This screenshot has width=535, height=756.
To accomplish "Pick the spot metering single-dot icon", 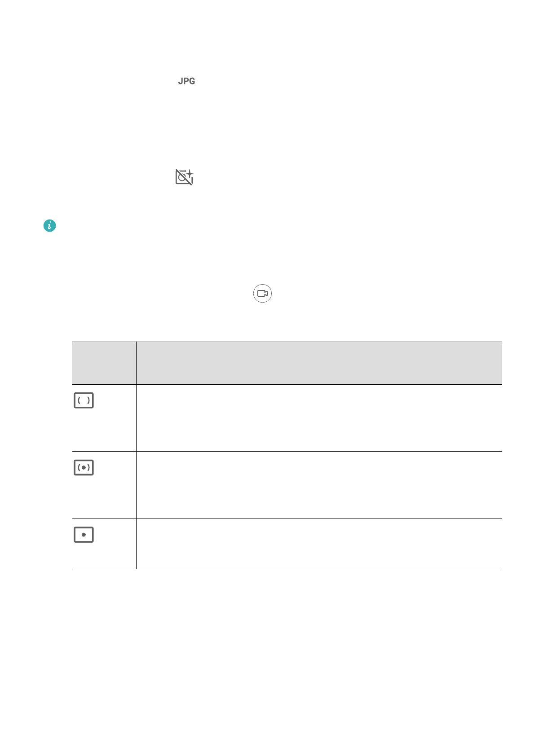I will coord(84,535).
